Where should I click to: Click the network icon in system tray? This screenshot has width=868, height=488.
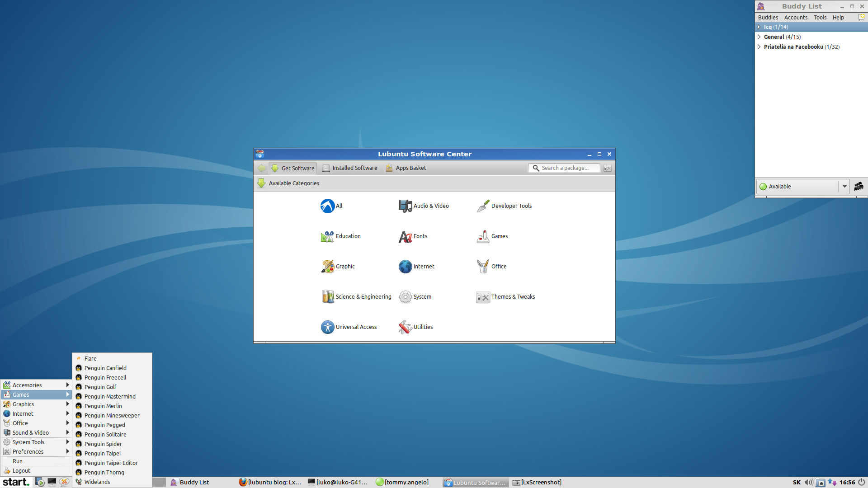point(832,483)
